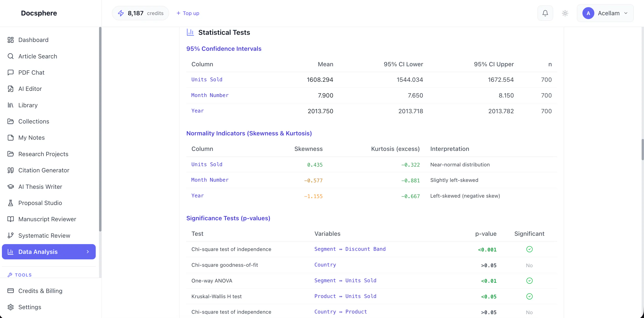Click Month Number in Confidence Intervals table
Viewport: 644px width, 318px height.
click(210, 95)
